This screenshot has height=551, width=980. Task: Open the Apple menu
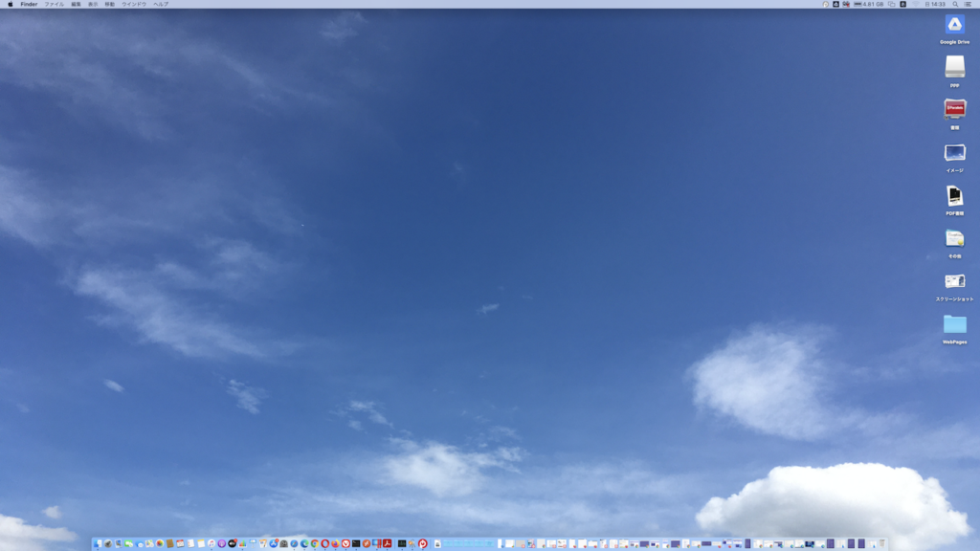pos(11,4)
